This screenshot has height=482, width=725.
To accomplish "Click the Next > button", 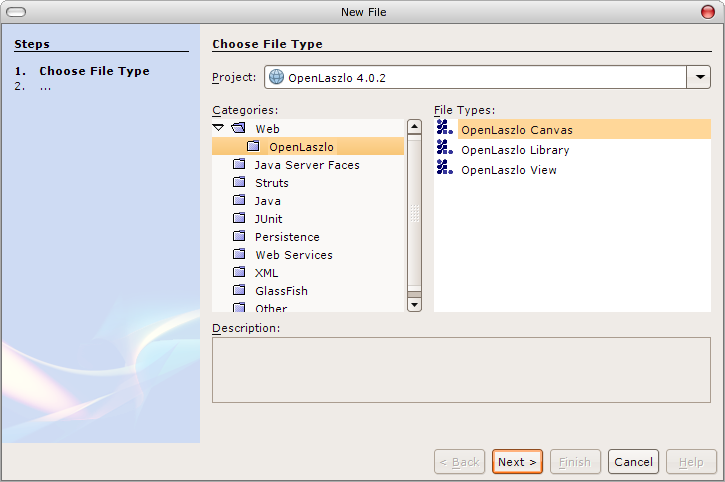I will tap(517, 462).
